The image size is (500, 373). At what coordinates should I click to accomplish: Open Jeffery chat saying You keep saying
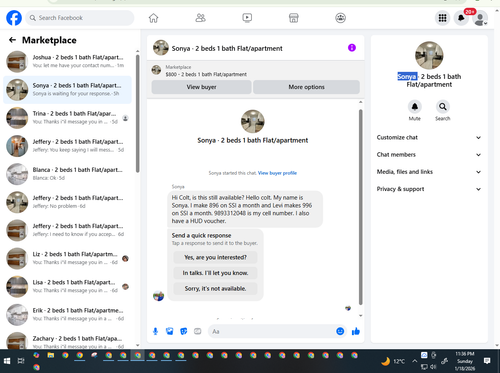click(67, 146)
